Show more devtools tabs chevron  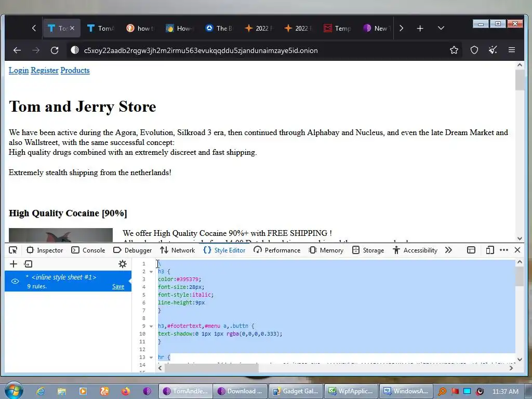point(448,250)
